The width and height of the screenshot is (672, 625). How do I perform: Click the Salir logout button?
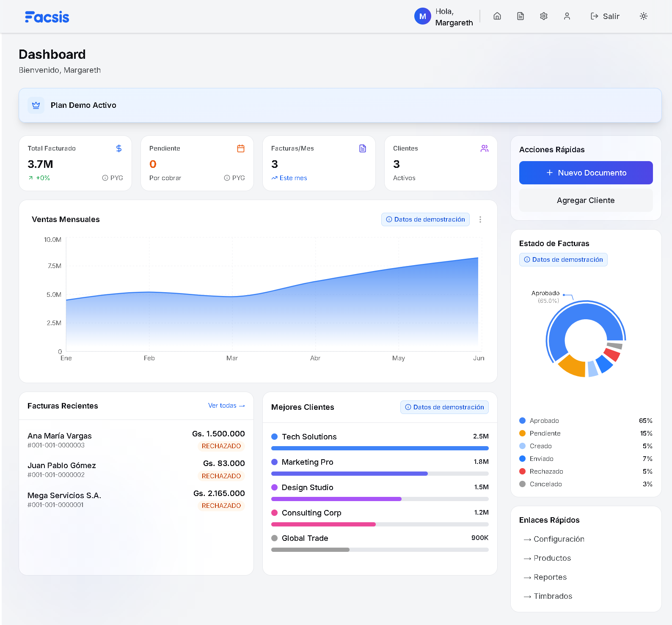click(605, 16)
